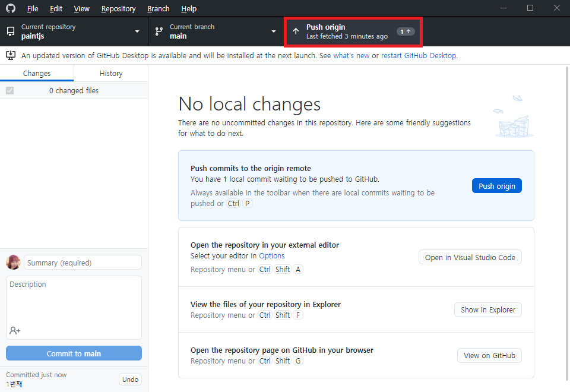This screenshot has height=392, width=570.
Task: Click Push commits to the origin remote text
Action: click(251, 168)
